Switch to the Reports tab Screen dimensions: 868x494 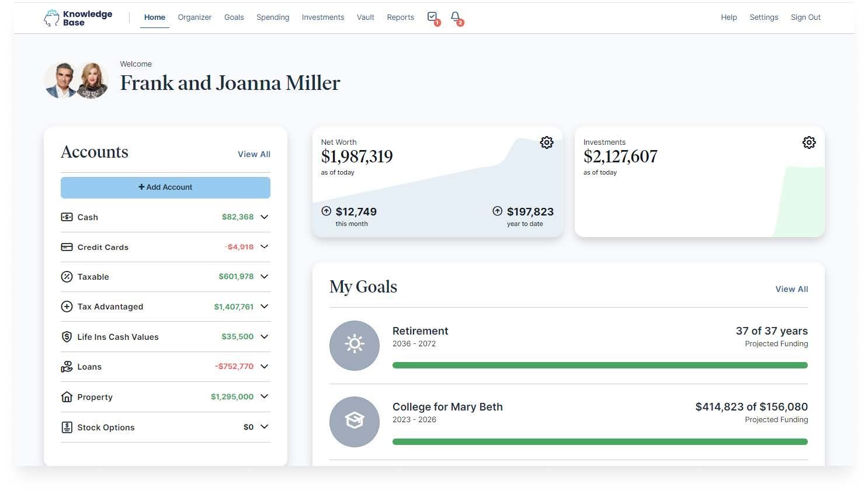(x=400, y=18)
